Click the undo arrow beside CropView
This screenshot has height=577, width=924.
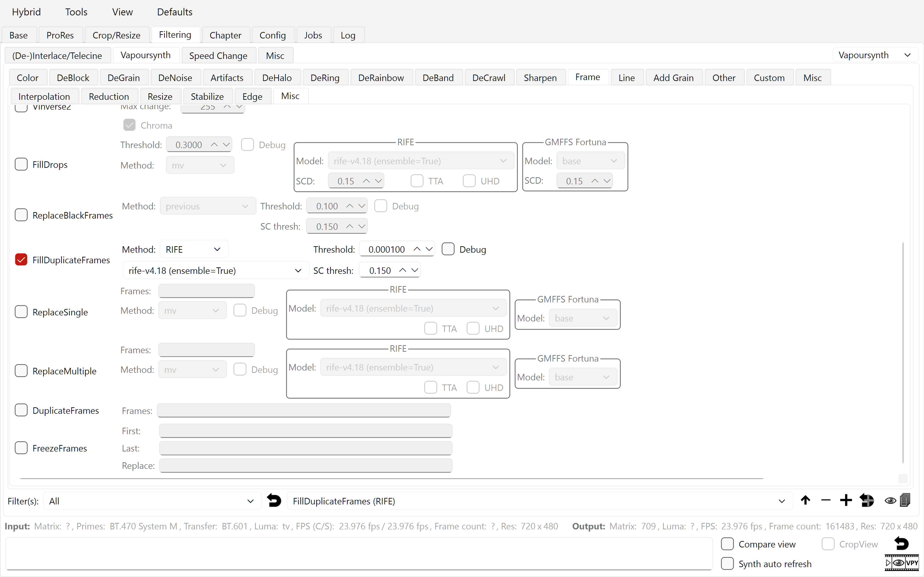(902, 543)
